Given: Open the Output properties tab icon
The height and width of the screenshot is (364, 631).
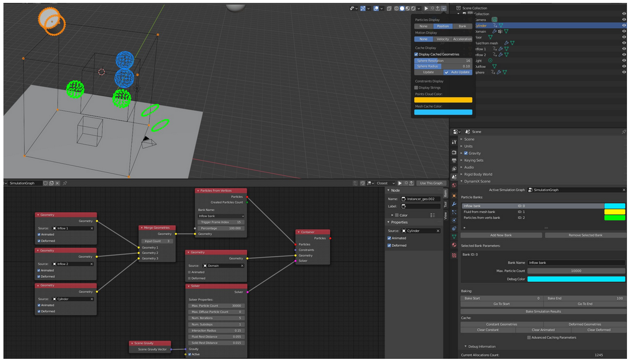Looking at the screenshot, I should pos(454,161).
